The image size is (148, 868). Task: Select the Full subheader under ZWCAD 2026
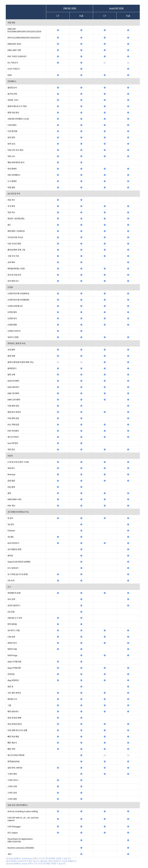[81, 16]
